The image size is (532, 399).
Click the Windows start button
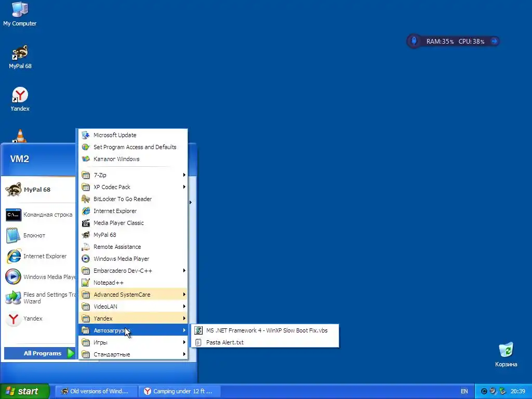(24, 391)
